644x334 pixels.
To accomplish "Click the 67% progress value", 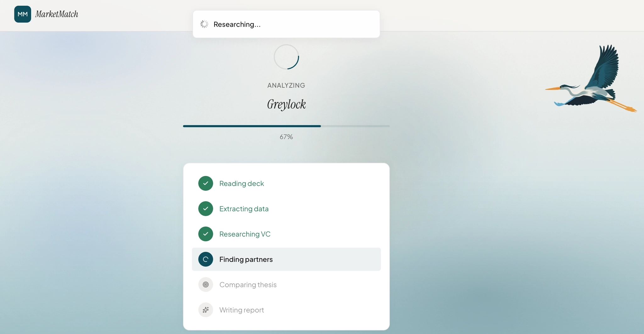I will [x=286, y=137].
